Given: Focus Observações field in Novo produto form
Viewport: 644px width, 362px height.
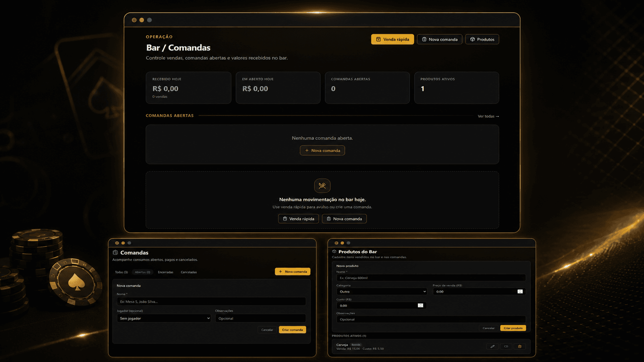Looking at the screenshot, I should coord(431,319).
